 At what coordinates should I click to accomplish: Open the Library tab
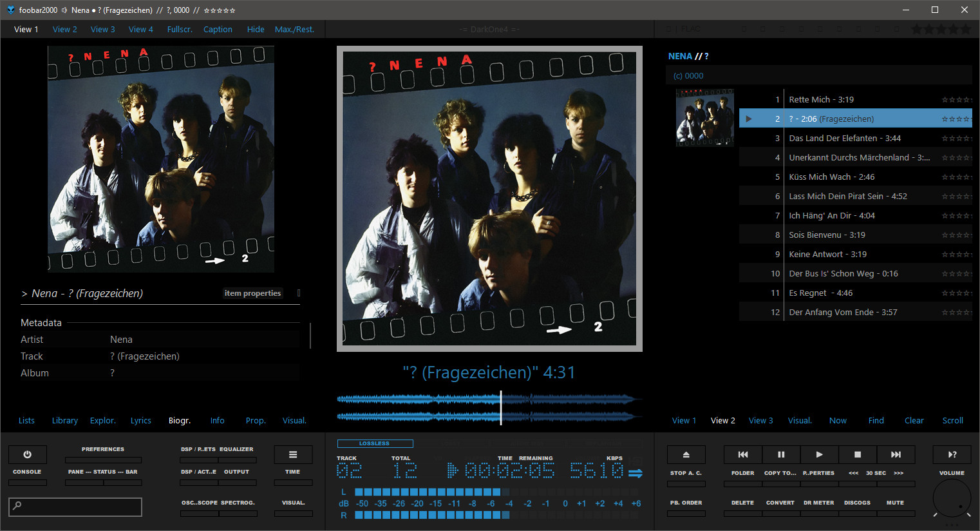point(65,420)
